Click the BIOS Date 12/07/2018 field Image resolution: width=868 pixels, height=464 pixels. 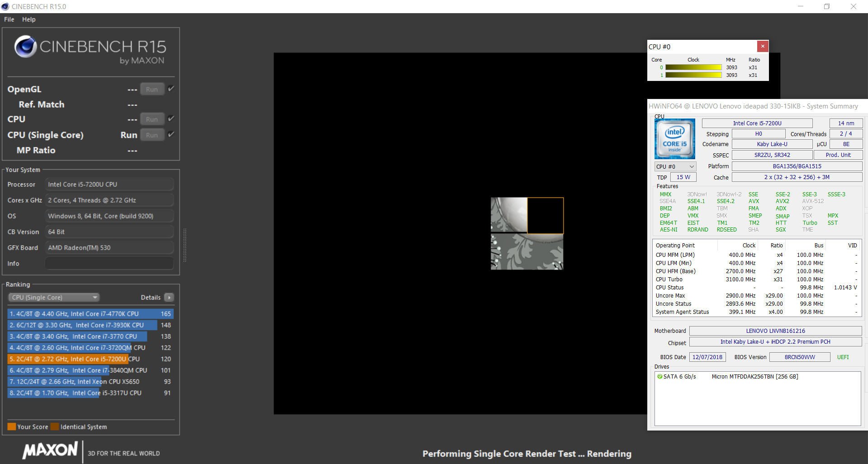[707, 357]
